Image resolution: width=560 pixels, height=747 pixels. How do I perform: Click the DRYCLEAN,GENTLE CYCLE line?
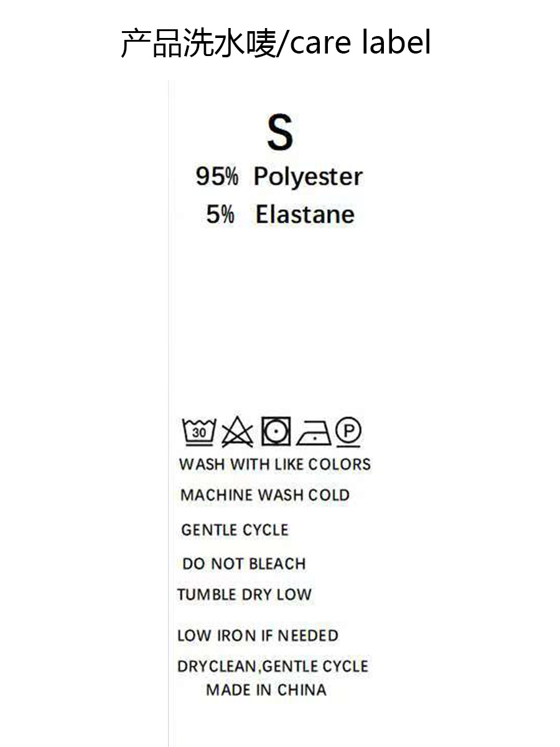coord(273,666)
